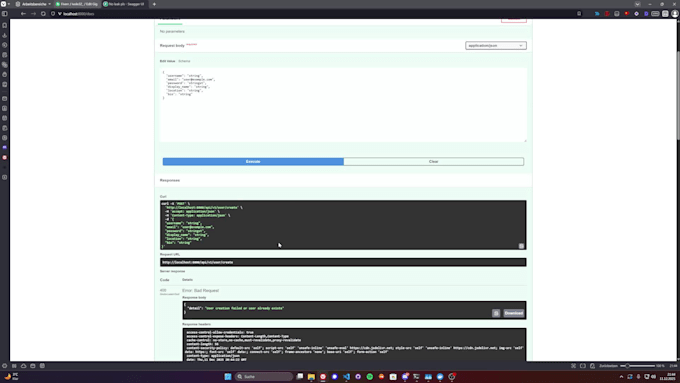This screenshot has width=680, height=383.
Task: Open settings via the status bar gear icon
Action: 5,366
